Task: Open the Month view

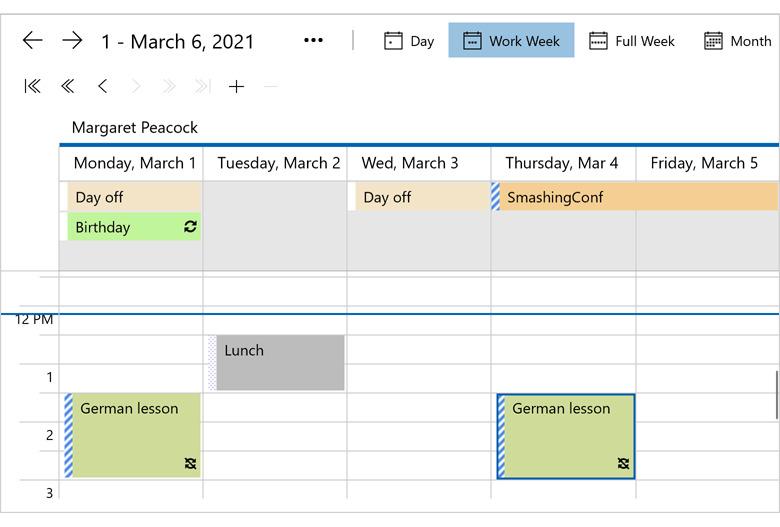Action: point(738,41)
